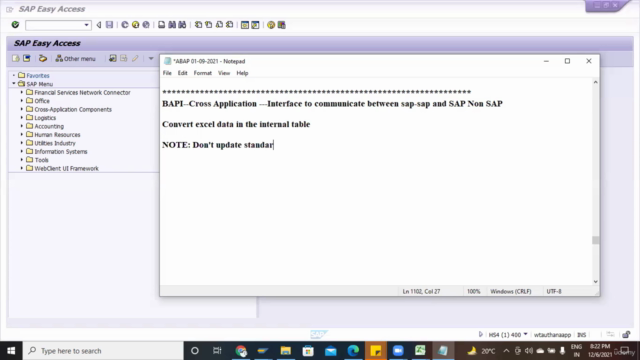Screen dimensions: 640x360
Task: Click the SAP status bar lock icon
Action: pos(626,335)
